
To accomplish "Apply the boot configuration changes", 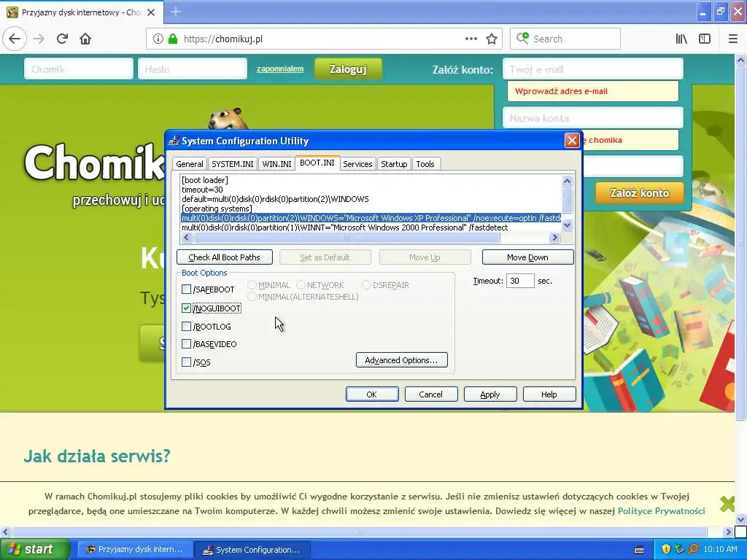I will (489, 394).
